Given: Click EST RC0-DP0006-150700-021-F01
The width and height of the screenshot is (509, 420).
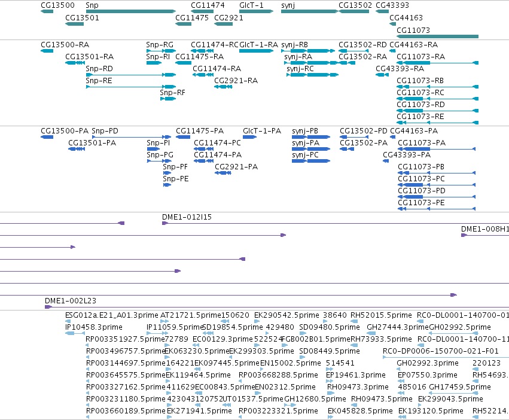Looking at the screenshot, I should [446, 357].
